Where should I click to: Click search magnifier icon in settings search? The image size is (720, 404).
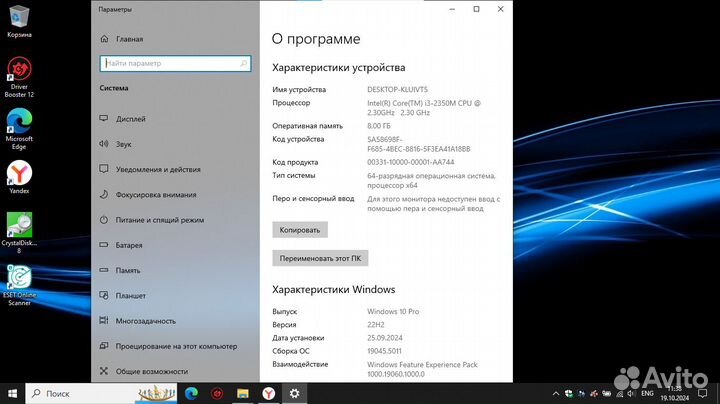[244, 63]
